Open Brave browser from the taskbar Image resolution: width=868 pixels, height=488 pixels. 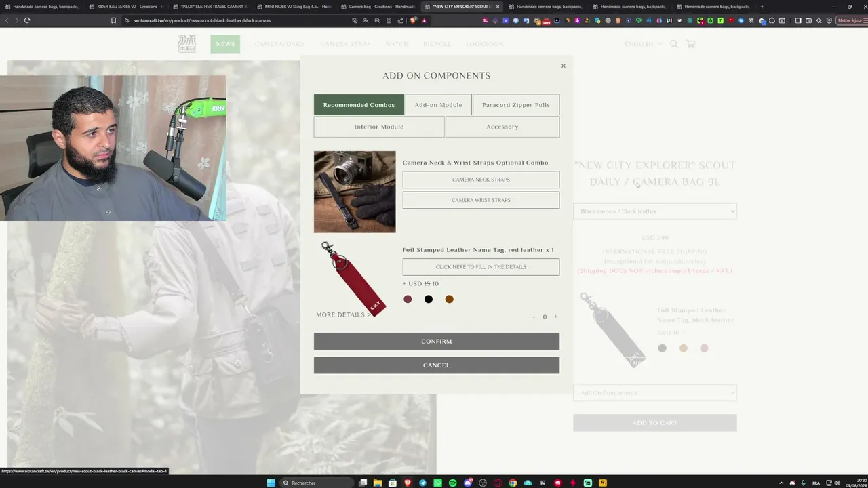408,483
